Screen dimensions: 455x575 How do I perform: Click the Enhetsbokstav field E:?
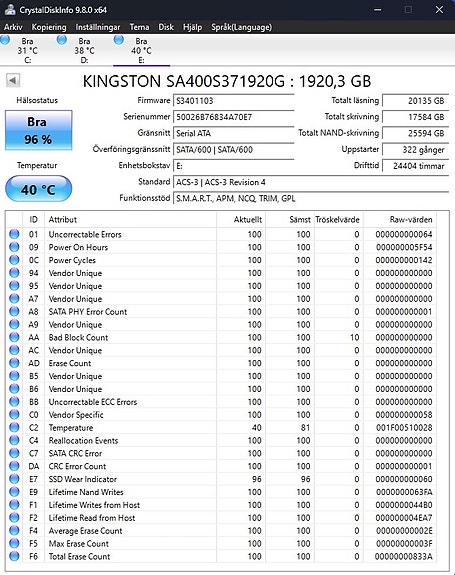(234, 166)
